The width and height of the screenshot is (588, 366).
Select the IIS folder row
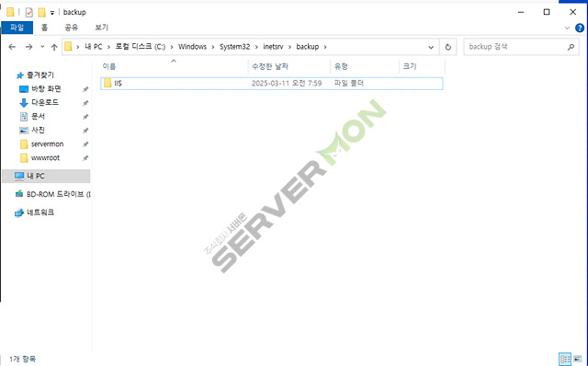[x=272, y=84]
